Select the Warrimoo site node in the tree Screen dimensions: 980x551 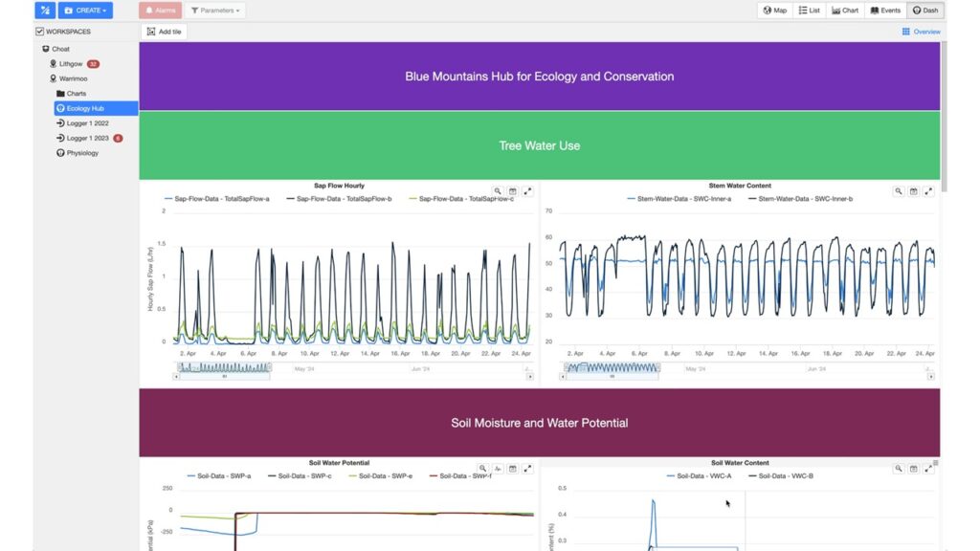(x=73, y=78)
